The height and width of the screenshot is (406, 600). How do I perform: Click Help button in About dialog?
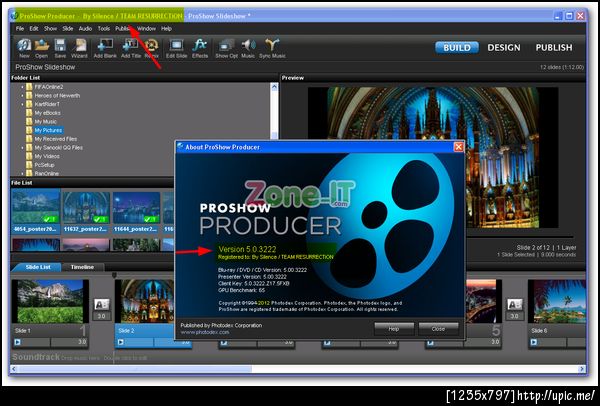pos(394,329)
